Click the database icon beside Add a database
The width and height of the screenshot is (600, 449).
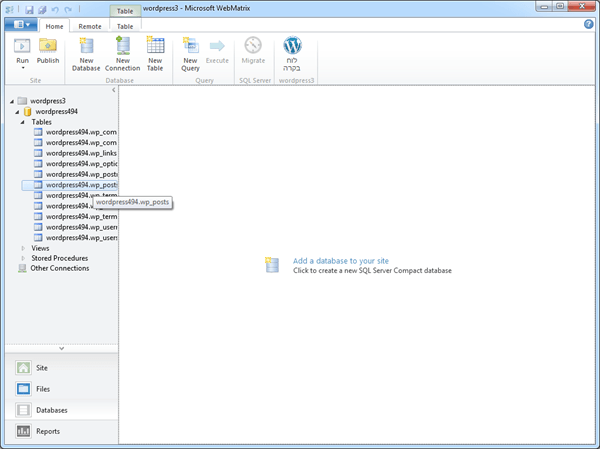[272, 265]
